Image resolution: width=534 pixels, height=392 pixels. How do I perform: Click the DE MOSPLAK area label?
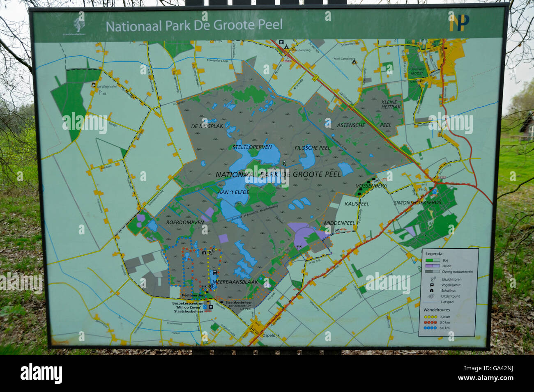click(x=207, y=126)
